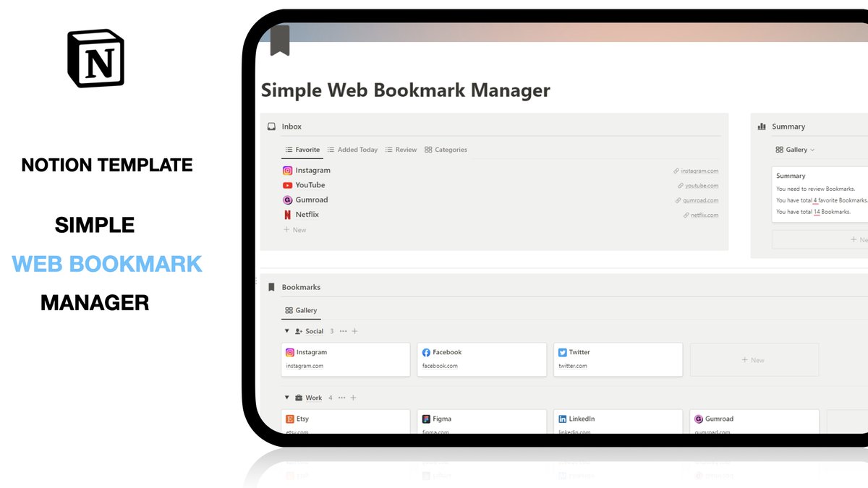
Task: Switch to the Favorite tab
Action: (x=302, y=150)
